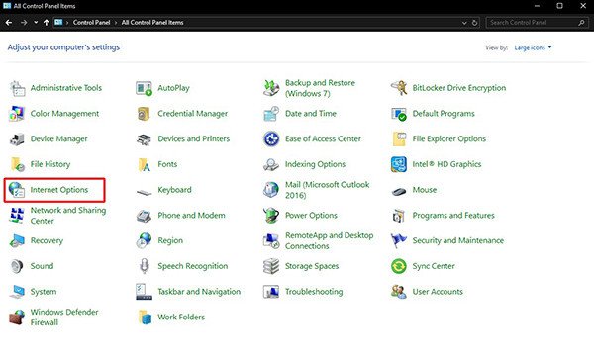This screenshot has height=364, width=594.
Task: Click the System computer icon
Action: (x=17, y=292)
